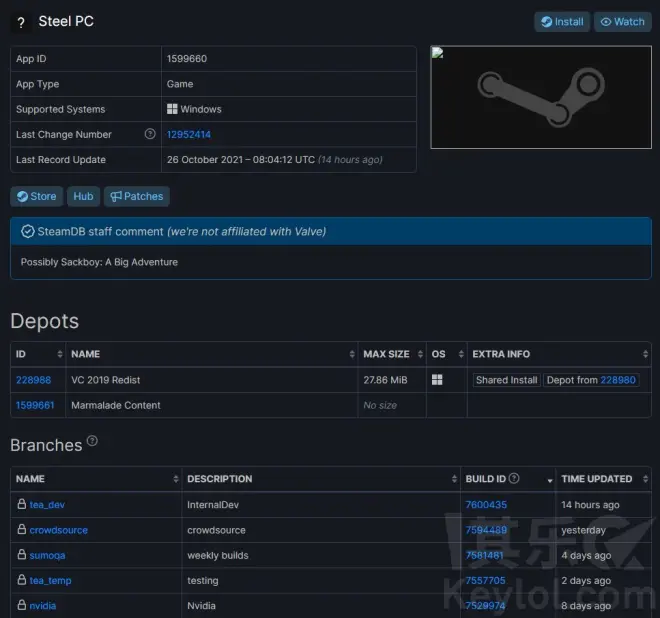Sort depots by EXTRA INFO column

pos(559,354)
